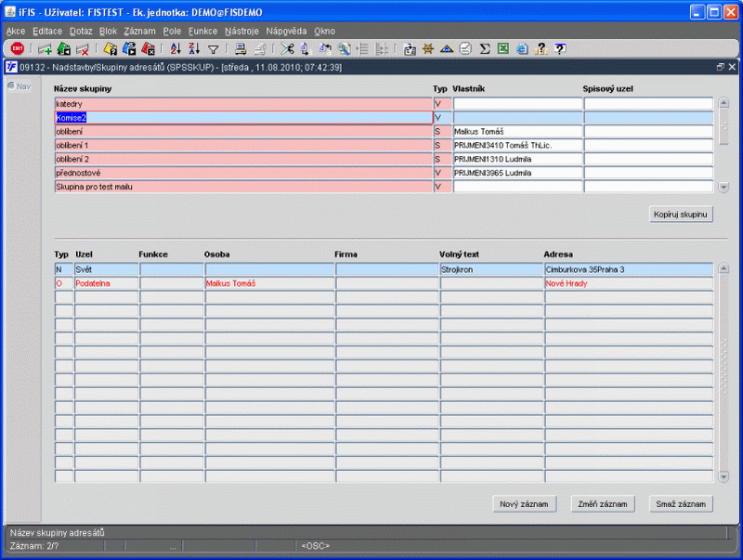Image resolution: width=743 pixels, height=560 pixels.
Task: Select the 'Komise2' group name field
Action: tap(243, 118)
